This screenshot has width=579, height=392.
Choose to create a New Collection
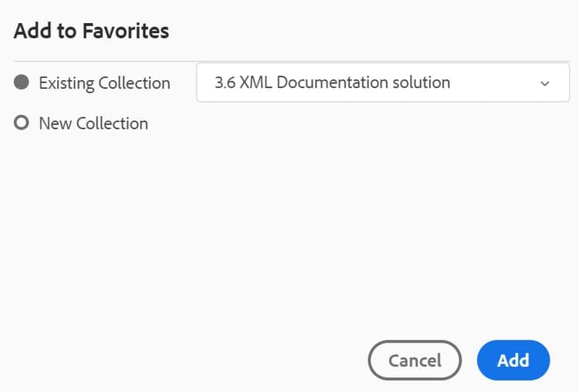tap(22, 123)
